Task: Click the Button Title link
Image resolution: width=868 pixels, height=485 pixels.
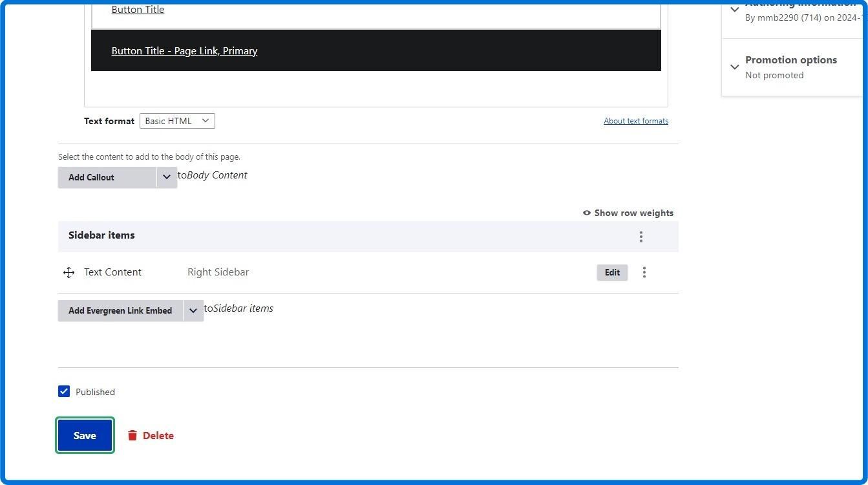Action: (x=138, y=10)
